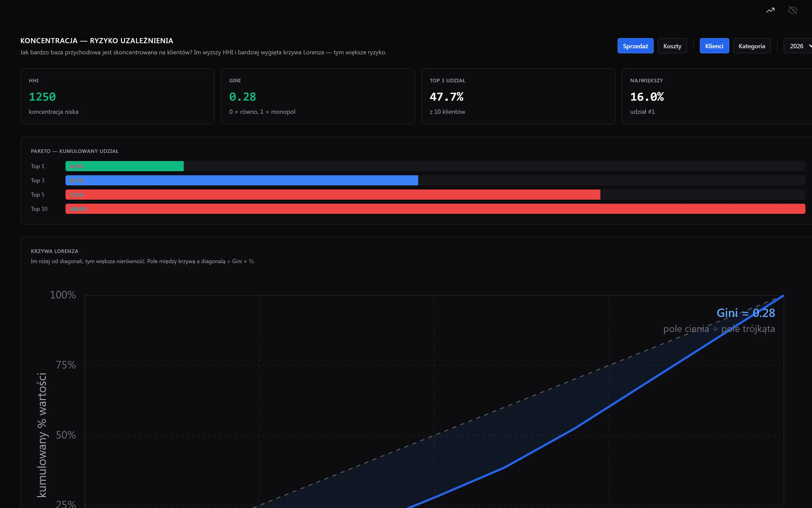Click the HHI 1250 card

click(117, 97)
